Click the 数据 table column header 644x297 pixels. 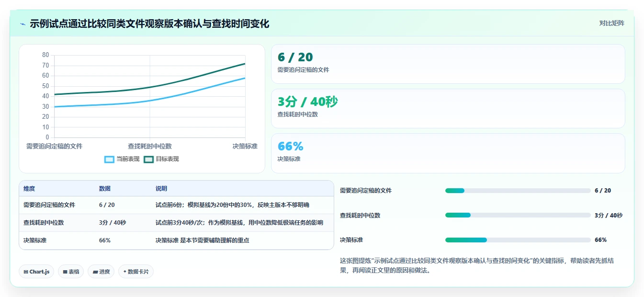pyautogui.click(x=105, y=189)
